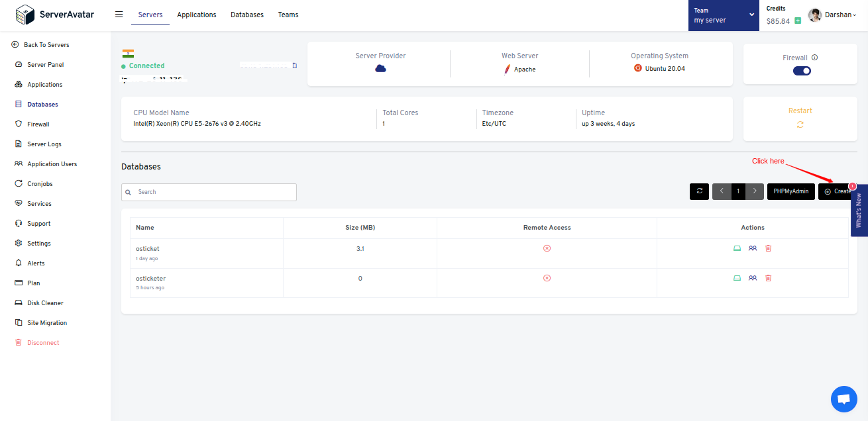
Task: Delete the osticket database
Action: click(x=769, y=248)
